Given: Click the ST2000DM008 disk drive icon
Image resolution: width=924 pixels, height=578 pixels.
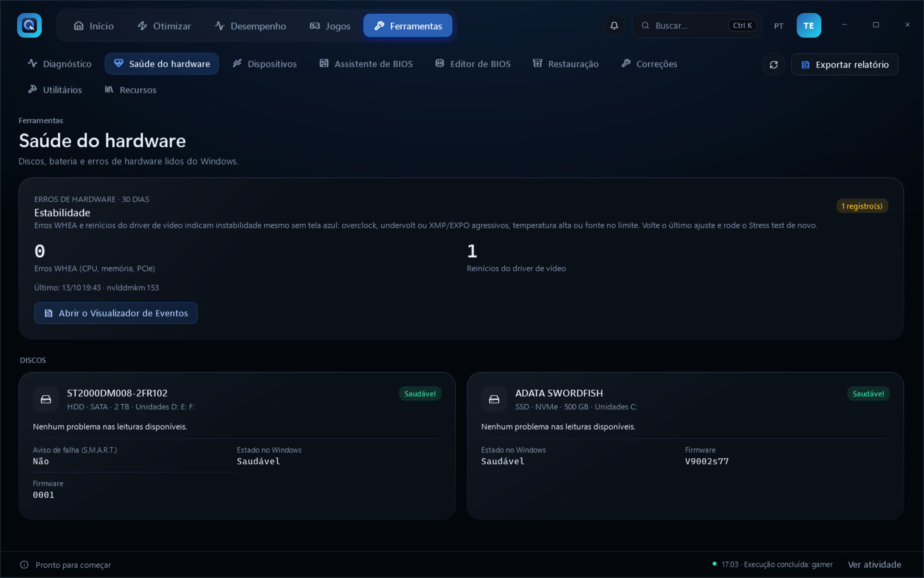Looking at the screenshot, I should (46, 399).
